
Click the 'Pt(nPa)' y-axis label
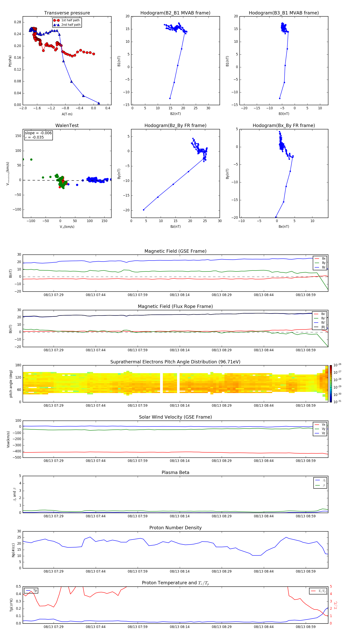click(10, 61)
